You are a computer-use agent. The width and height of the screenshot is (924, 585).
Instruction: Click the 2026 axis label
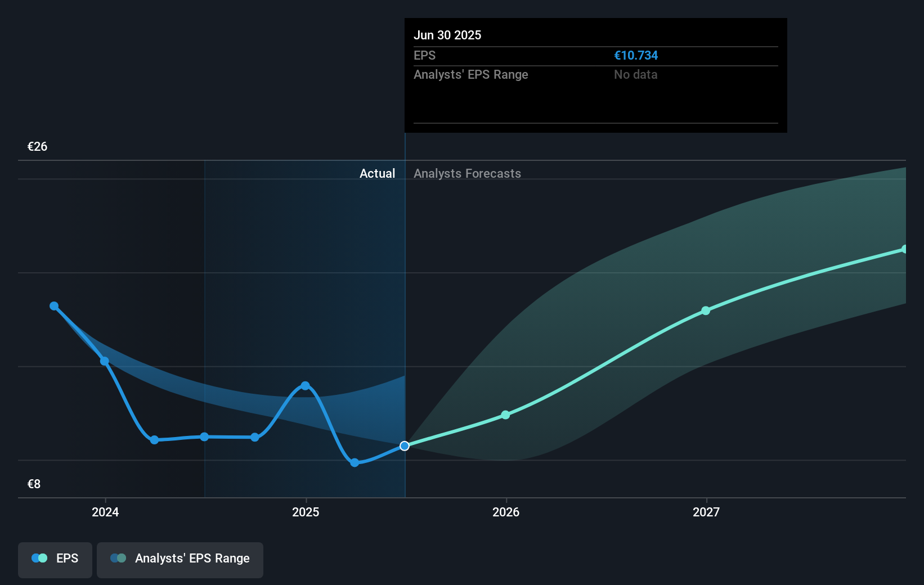point(505,512)
